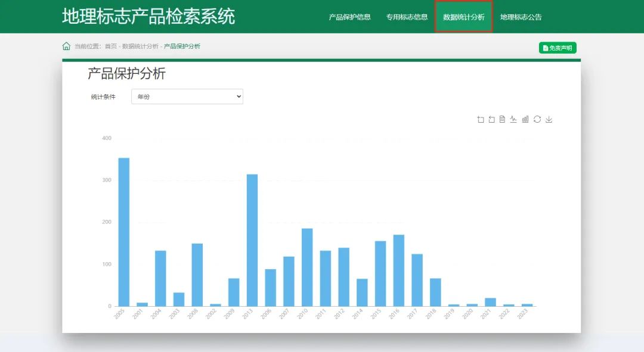Click y-axis value 100
Screen dimensions: 644x352
[107, 264]
